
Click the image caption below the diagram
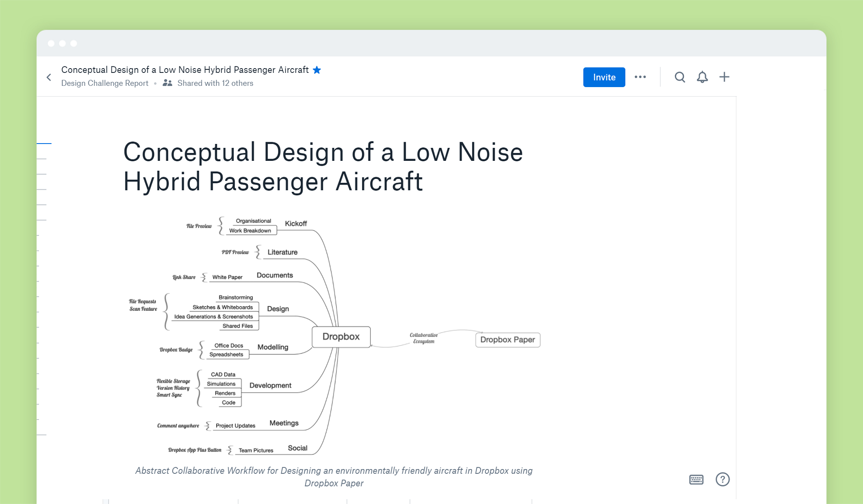coord(334,477)
